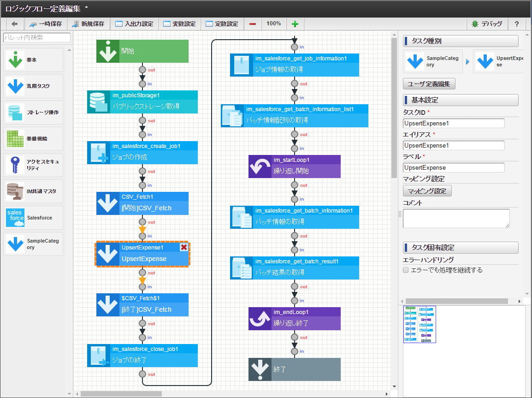Screen dimensions: 532x398
Task: Click the back arrow toolbar icon
Action: [x=15, y=24]
